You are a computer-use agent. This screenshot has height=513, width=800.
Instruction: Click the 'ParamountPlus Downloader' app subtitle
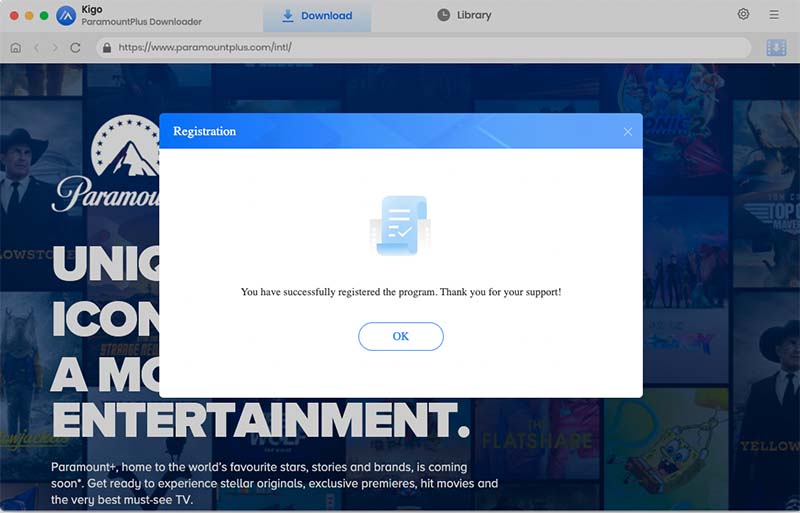tap(142, 22)
